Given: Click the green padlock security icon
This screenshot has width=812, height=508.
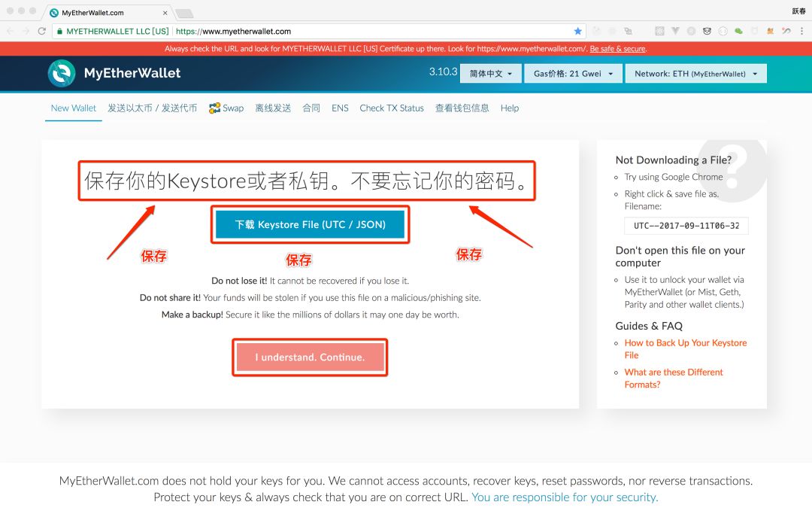Looking at the screenshot, I should [x=61, y=31].
